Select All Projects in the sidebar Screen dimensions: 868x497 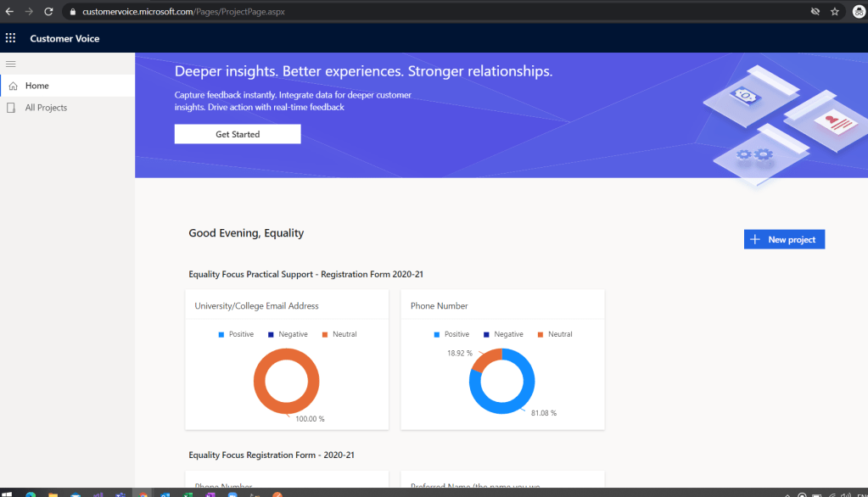(46, 108)
